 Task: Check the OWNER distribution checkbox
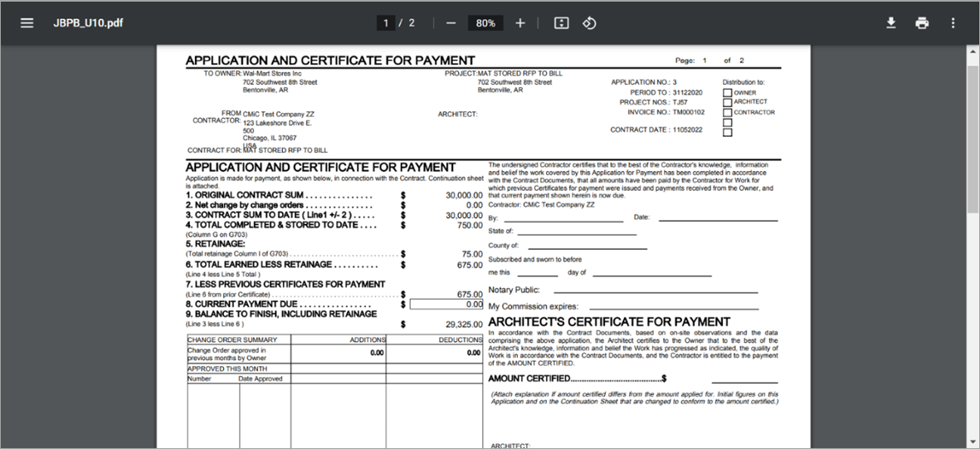click(727, 93)
